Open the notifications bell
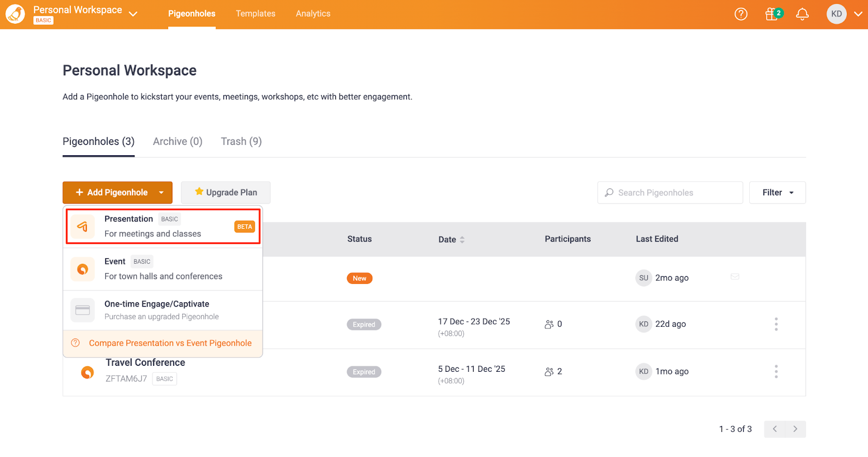 coord(802,14)
